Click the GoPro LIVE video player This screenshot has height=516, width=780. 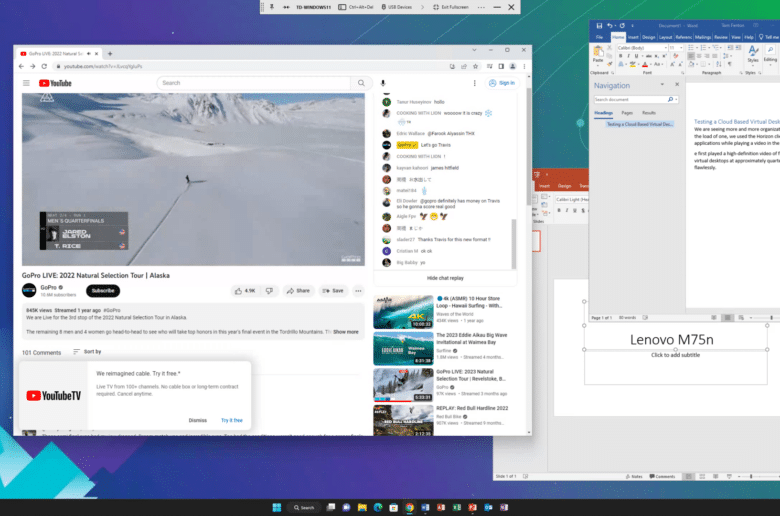coord(193,179)
